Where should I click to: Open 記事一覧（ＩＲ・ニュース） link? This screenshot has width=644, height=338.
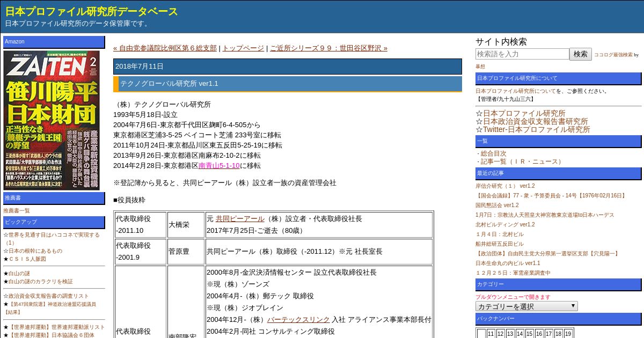coord(523,161)
